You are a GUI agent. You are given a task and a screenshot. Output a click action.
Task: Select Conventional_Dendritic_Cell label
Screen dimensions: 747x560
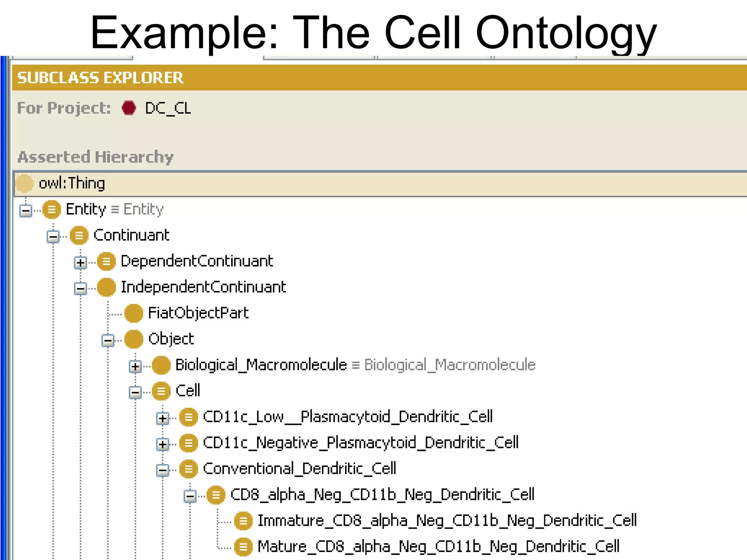click(x=299, y=469)
